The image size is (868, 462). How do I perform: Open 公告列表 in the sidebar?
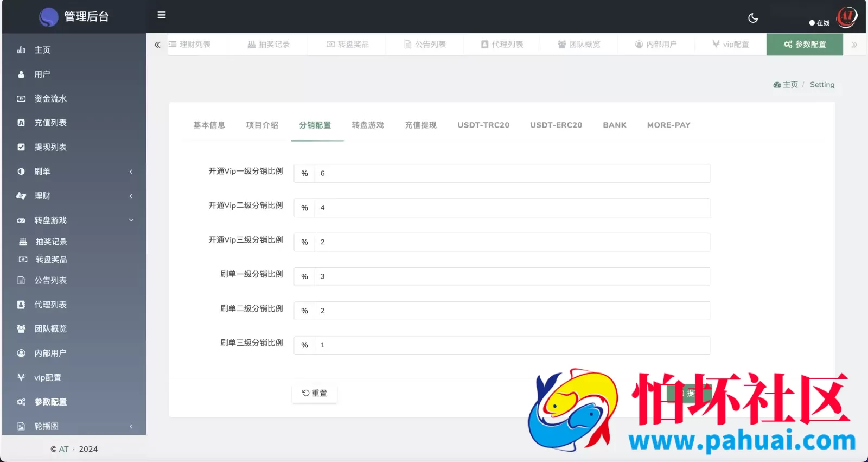[x=74, y=280]
